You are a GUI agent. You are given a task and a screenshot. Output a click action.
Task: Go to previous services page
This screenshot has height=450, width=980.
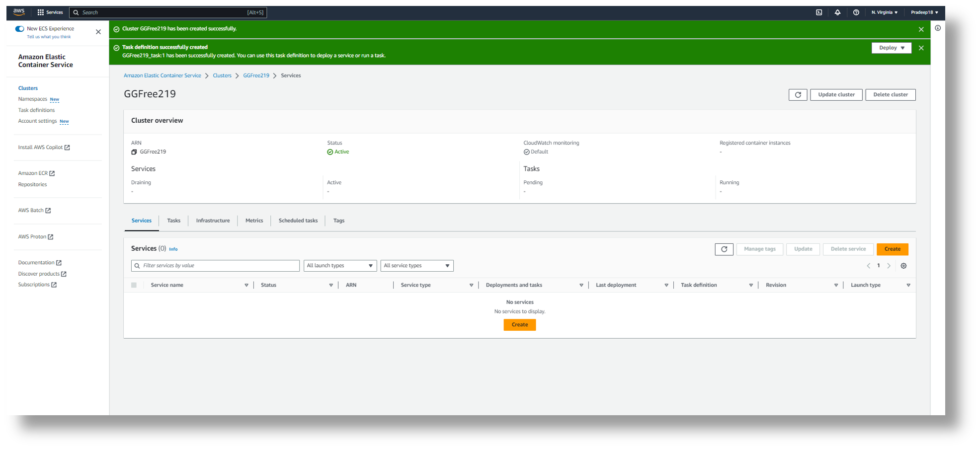tap(868, 266)
